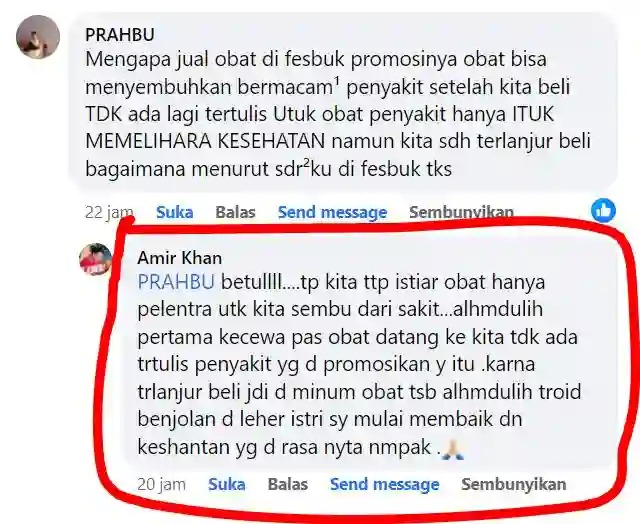Like Amir Khan's reply with Suka
The image size is (640, 524).
coord(227,484)
